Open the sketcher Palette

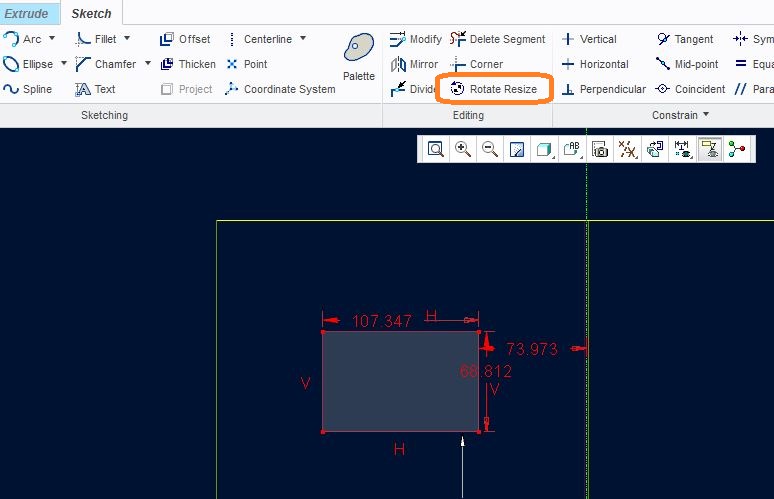click(x=359, y=57)
